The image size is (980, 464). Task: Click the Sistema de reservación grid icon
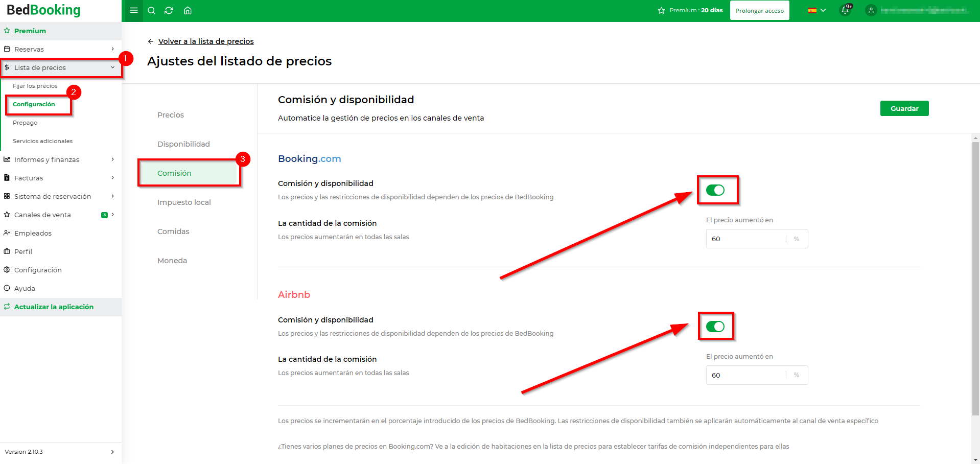click(7, 196)
